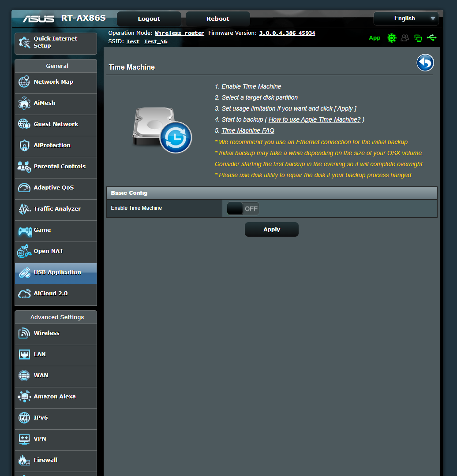The image size is (457, 476).
Task: Click the IPv6 globe icon
Action: coord(24,418)
